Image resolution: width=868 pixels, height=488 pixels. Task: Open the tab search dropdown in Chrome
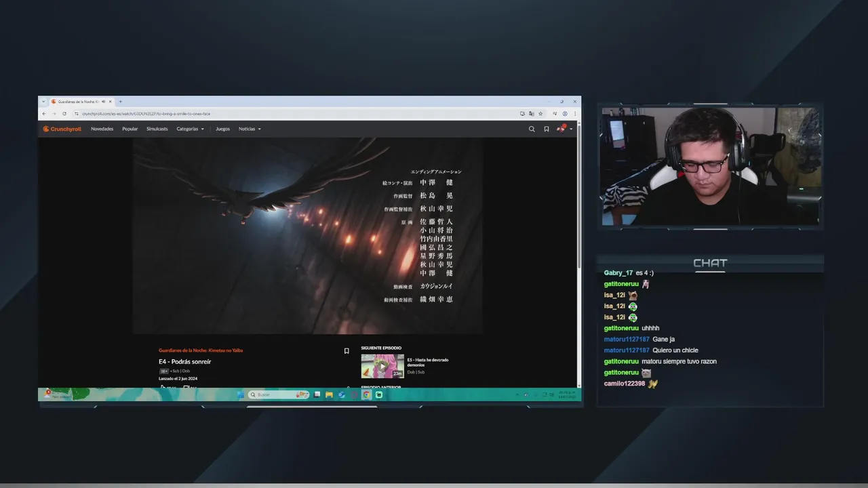(43, 102)
